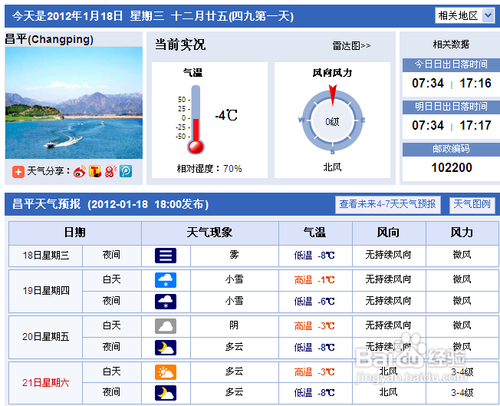
Task: Click the 相关数据 panel title
Action: (x=451, y=44)
